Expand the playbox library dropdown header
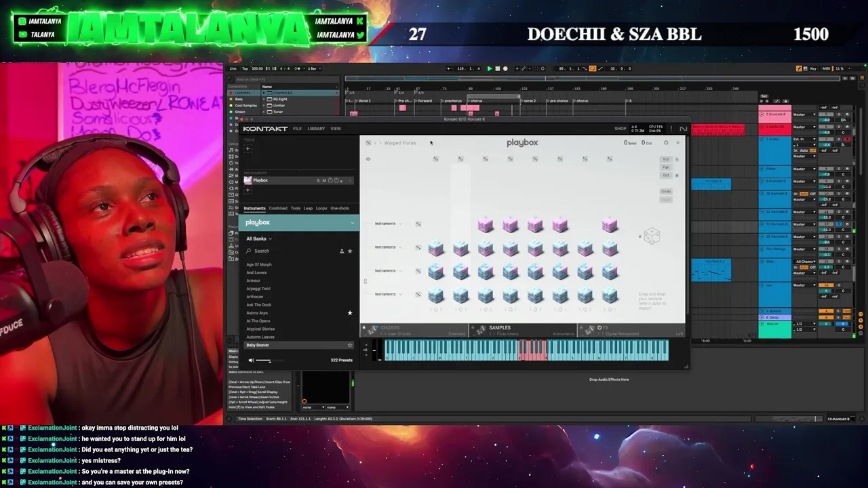 [300, 222]
